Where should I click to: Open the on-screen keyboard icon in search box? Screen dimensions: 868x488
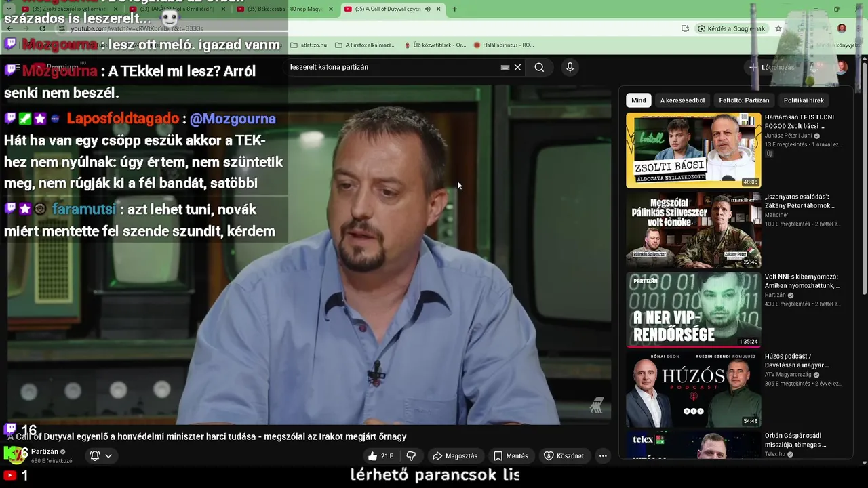click(505, 67)
